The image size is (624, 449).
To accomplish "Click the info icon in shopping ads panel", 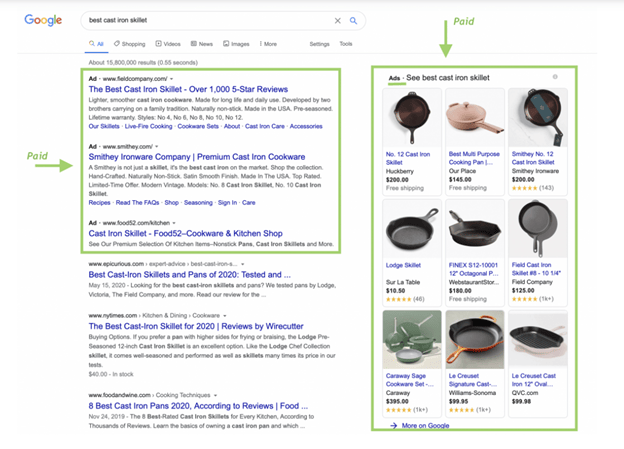I will coord(555,77).
